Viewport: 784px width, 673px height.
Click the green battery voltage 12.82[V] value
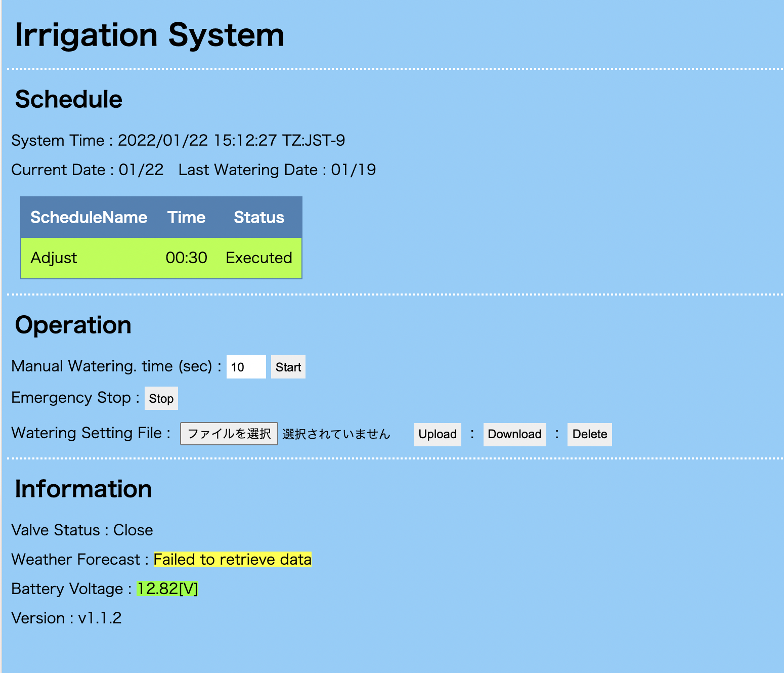click(167, 588)
